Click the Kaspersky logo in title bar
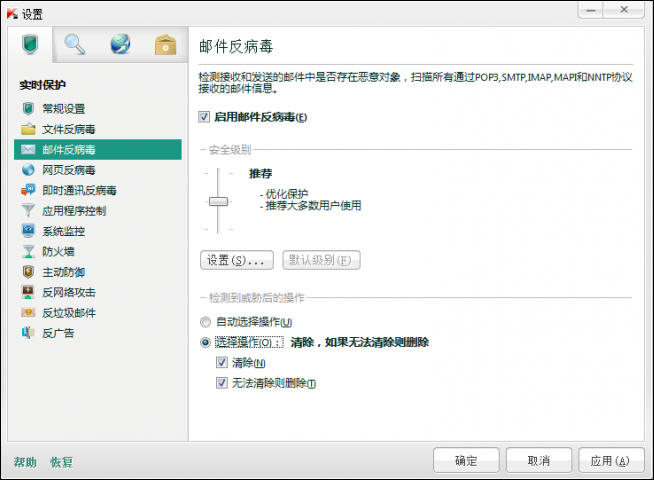The height and width of the screenshot is (480, 654). tap(12, 14)
